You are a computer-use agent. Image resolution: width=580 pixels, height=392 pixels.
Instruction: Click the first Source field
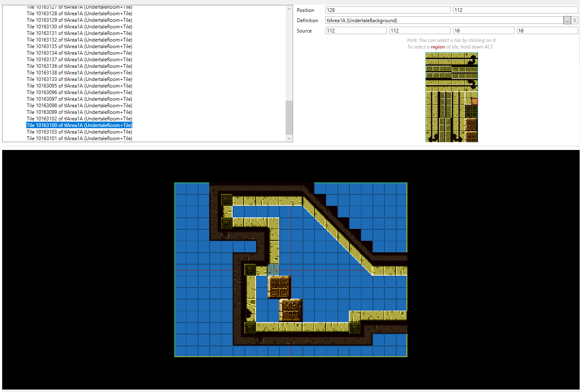356,31
